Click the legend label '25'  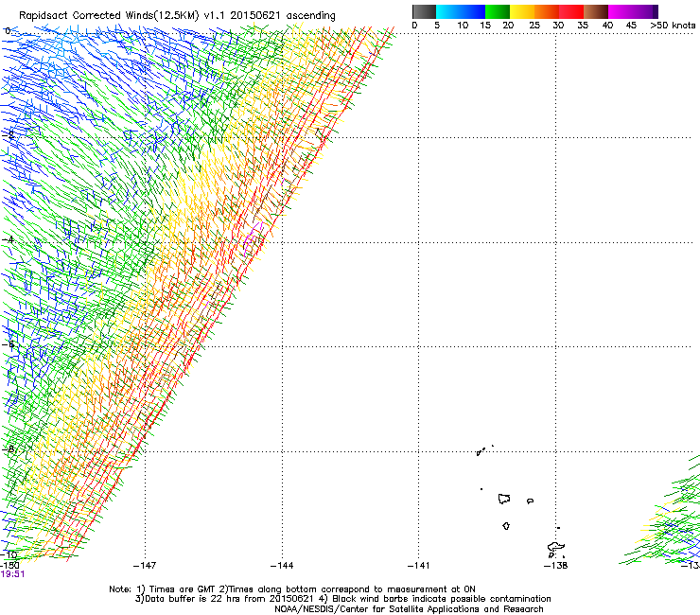[534, 25]
